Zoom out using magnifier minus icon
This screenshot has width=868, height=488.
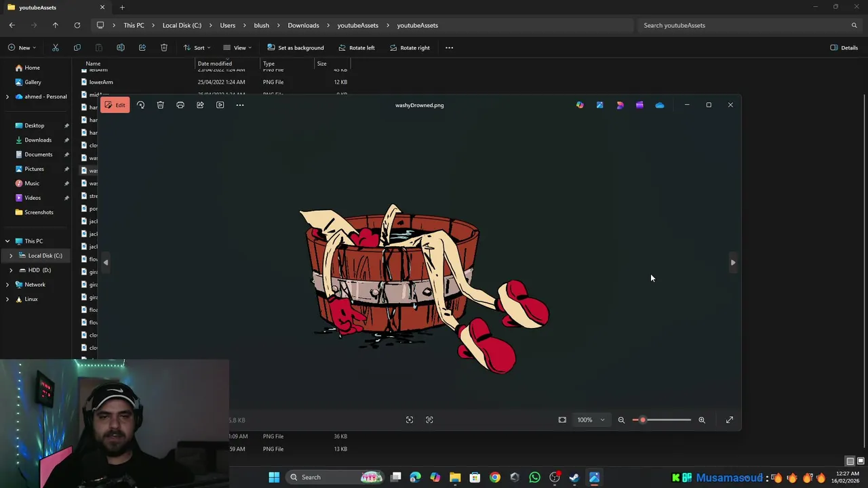coord(621,420)
